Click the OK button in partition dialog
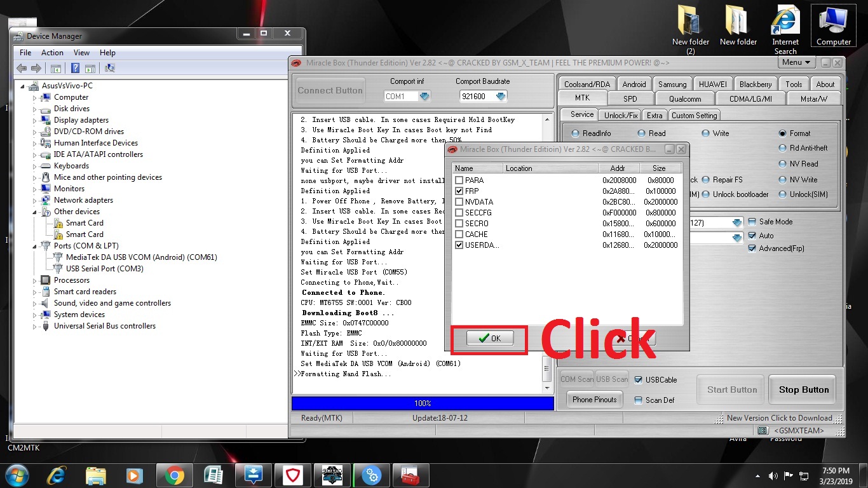This screenshot has width=868, height=488. [x=489, y=339]
